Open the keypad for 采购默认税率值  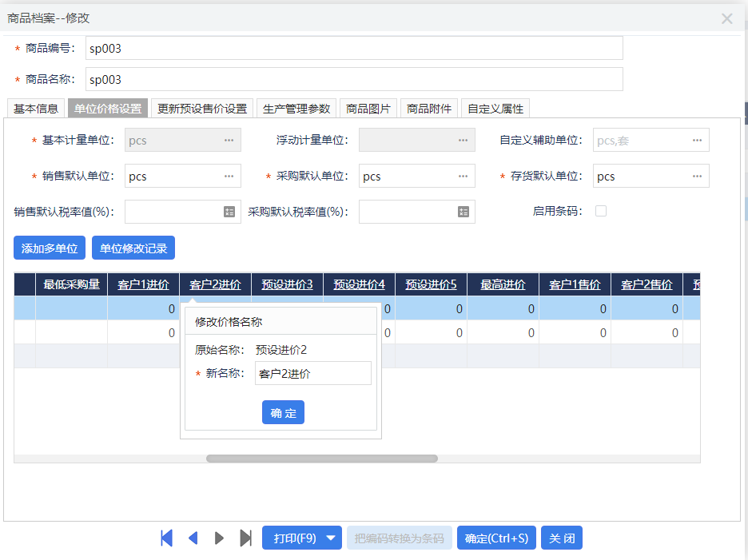464,212
